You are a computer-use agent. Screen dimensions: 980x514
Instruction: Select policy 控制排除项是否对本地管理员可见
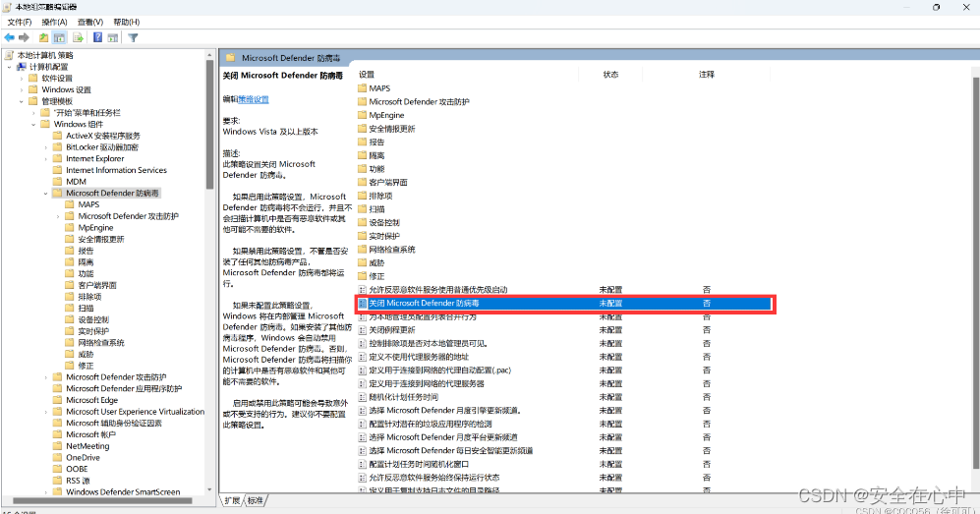click(x=428, y=344)
